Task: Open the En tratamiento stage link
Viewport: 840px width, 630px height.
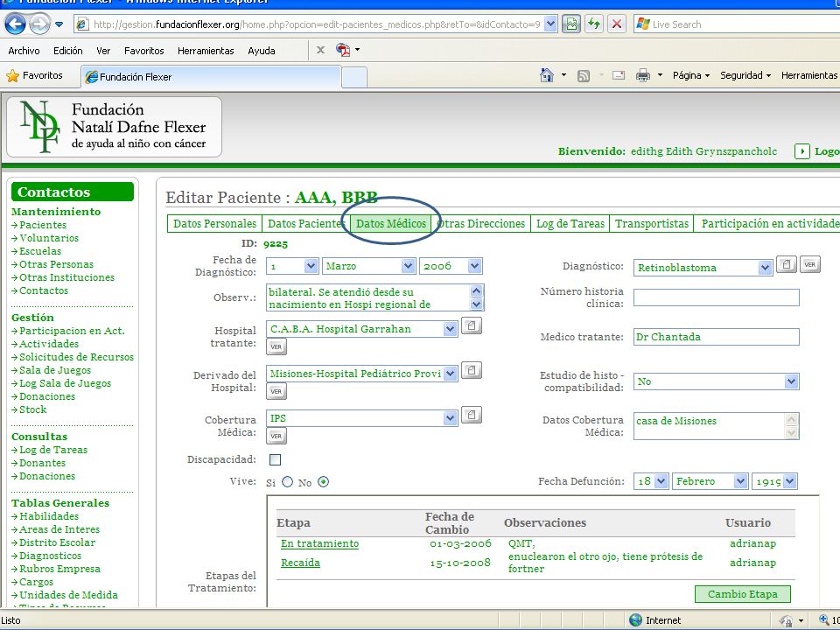Action: point(320,543)
